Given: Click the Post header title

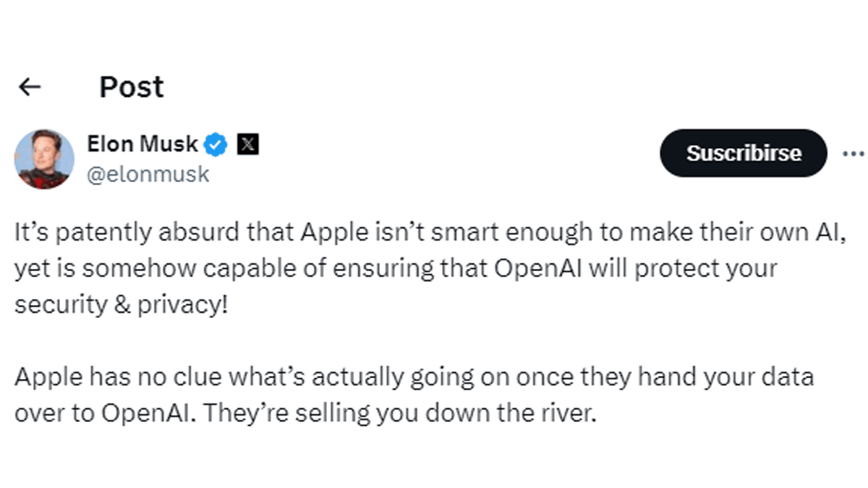Looking at the screenshot, I should point(131,87).
